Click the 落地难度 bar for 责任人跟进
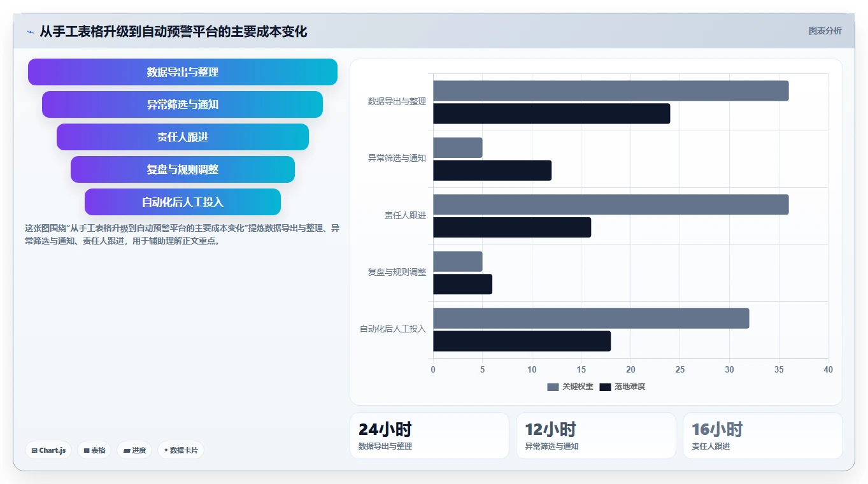Image resolution: width=868 pixels, height=484 pixels. (512, 227)
